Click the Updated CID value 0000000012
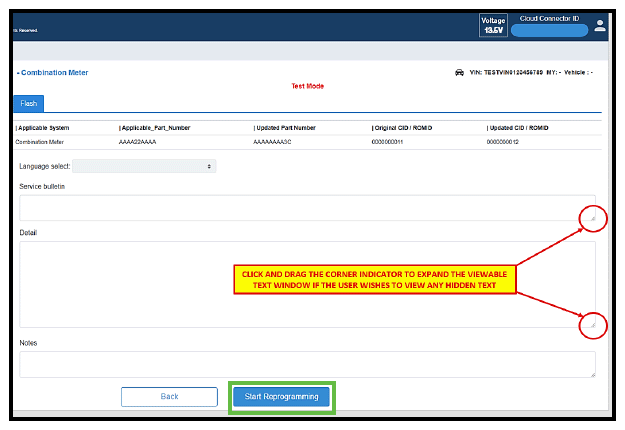This screenshot has height=430, width=625. [x=507, y=142]
